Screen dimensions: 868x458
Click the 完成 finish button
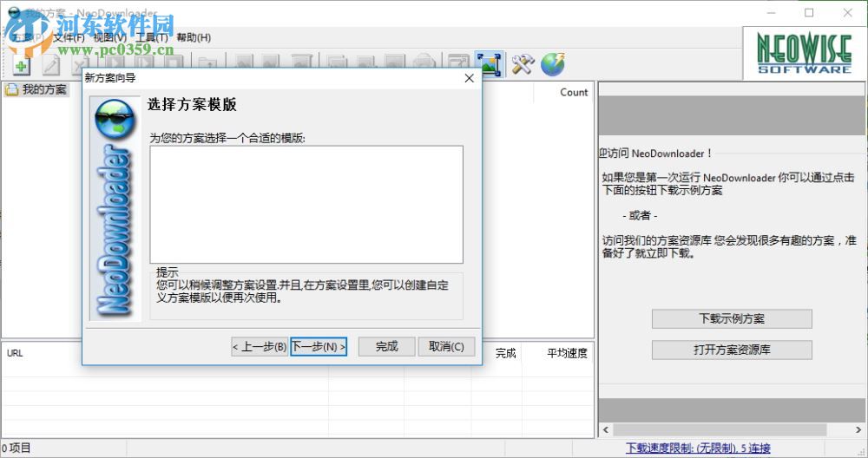tap(387, 347)
